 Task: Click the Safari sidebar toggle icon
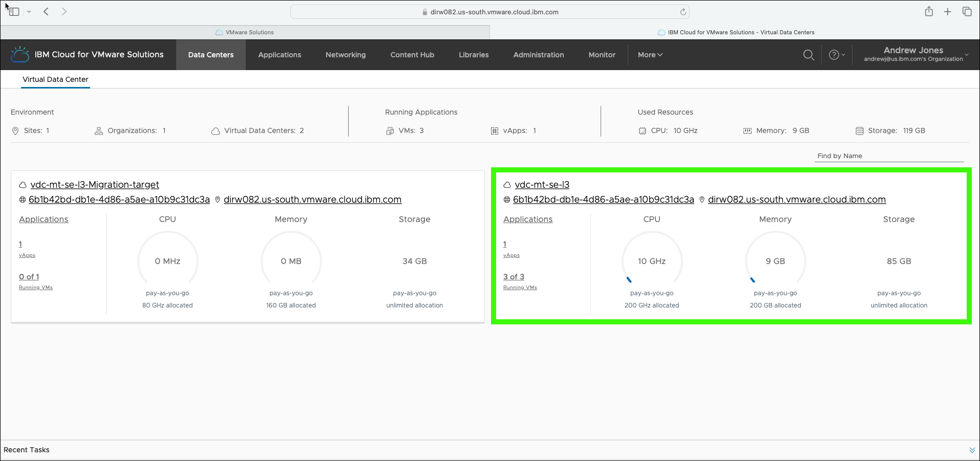pyautogui.click(x=14, y=11)
